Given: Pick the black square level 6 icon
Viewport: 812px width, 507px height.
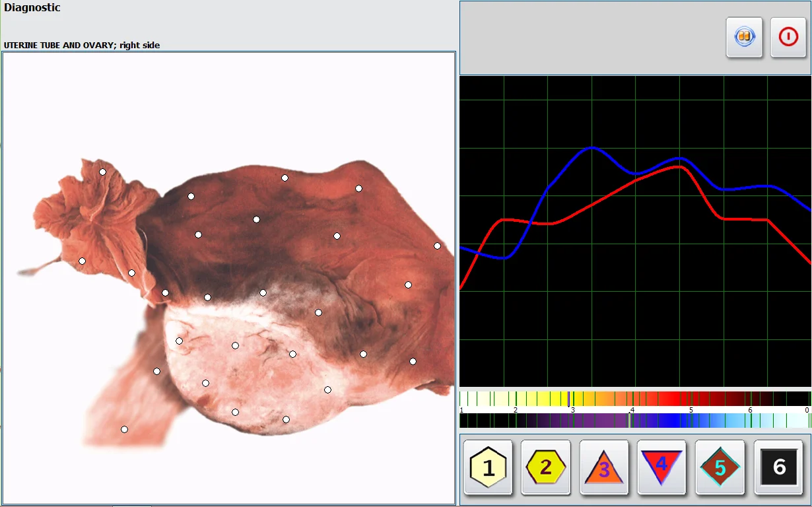Looking at the screenshot, I should pyautogui.click(x=778, y=467).
